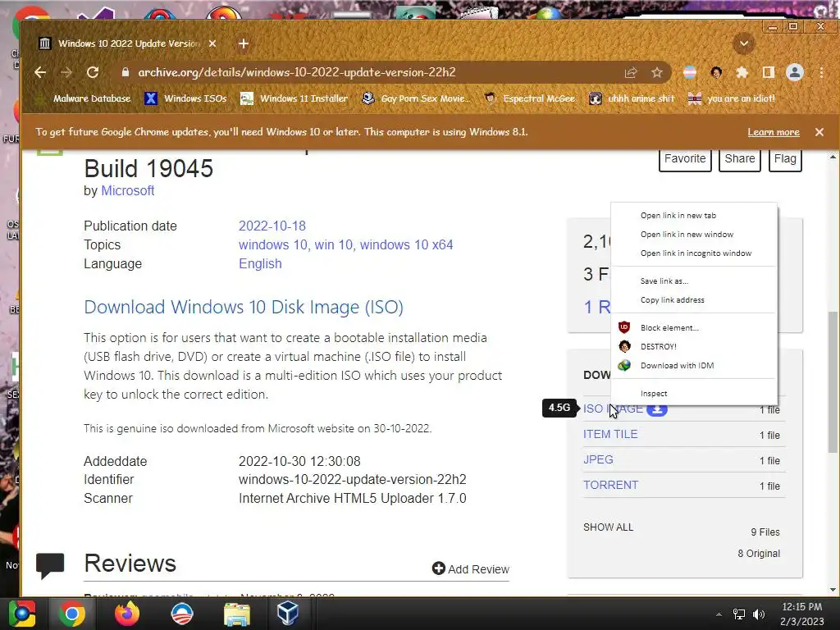
Task: Open the Chrome profile avatar icon
Action: coord(794,72)
